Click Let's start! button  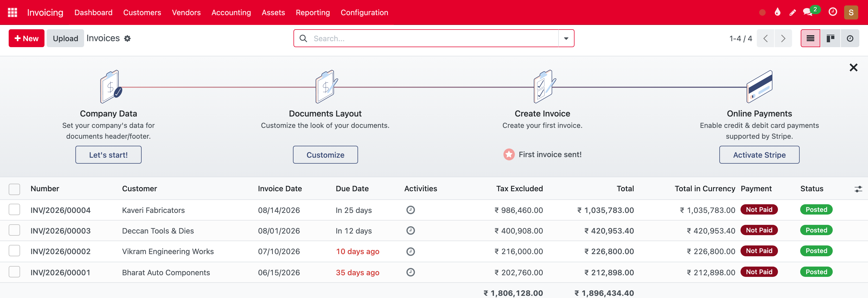[108, 155]
